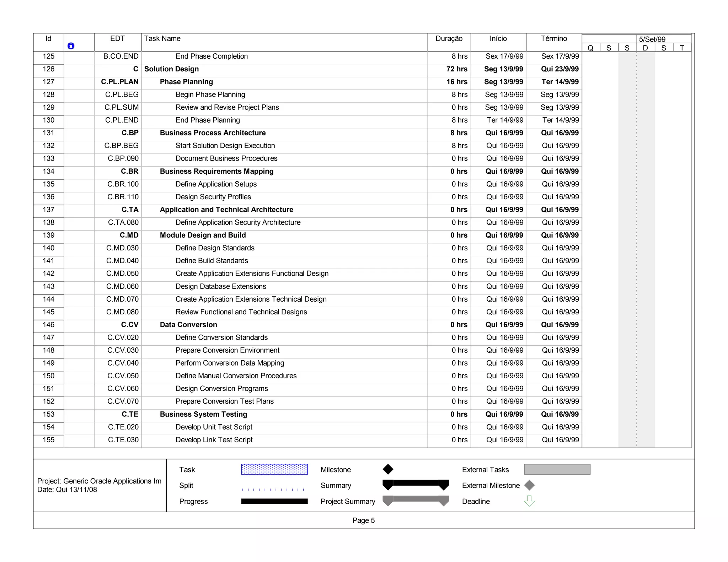Click the End Phase Completion task name
The width and height of the screenshot is (728, 562).
coord(212,56)
